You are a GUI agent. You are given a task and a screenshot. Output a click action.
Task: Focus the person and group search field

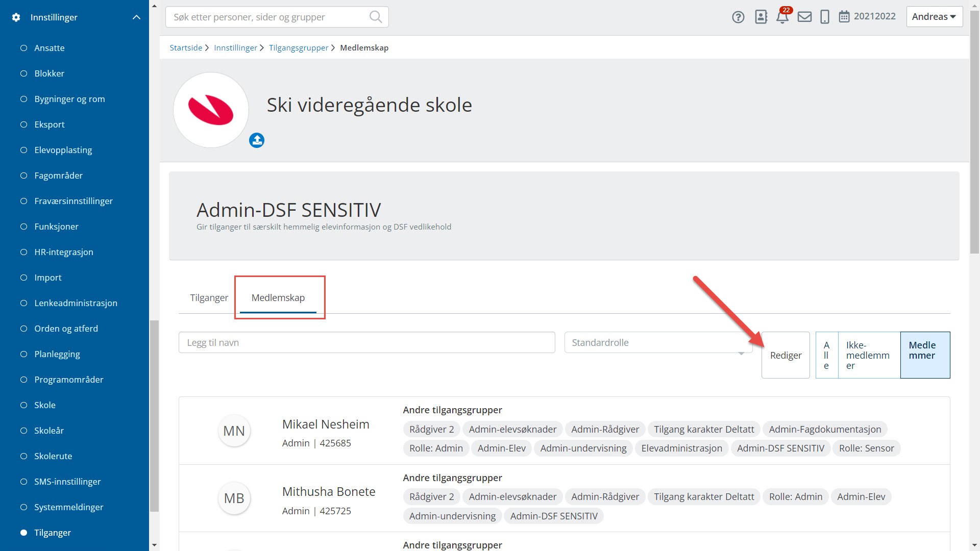point(277,17)
